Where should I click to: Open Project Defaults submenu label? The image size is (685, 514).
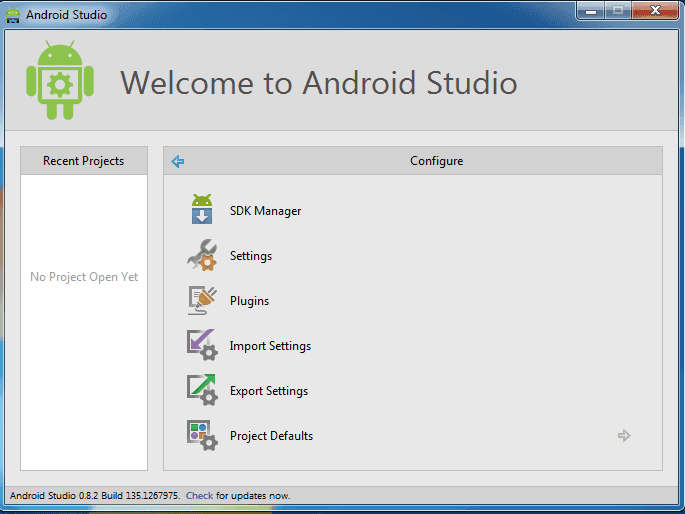pyautogui.click(x=271, y=436)
